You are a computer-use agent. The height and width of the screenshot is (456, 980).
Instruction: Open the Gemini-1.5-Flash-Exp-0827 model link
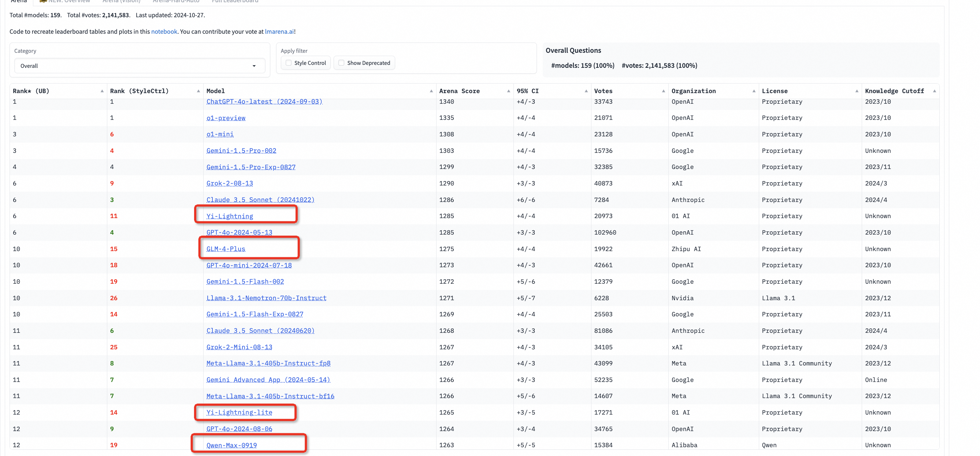(x=255, y=315)
